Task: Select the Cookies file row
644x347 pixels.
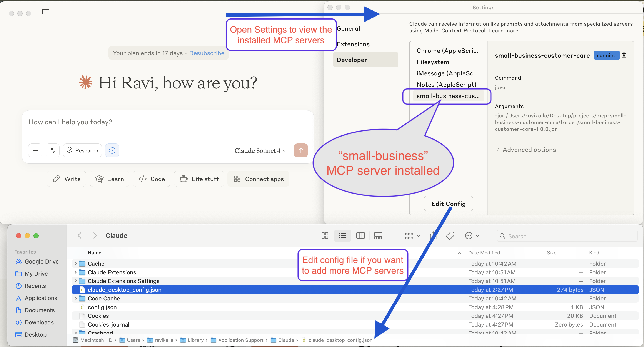Action: [355, 316]
